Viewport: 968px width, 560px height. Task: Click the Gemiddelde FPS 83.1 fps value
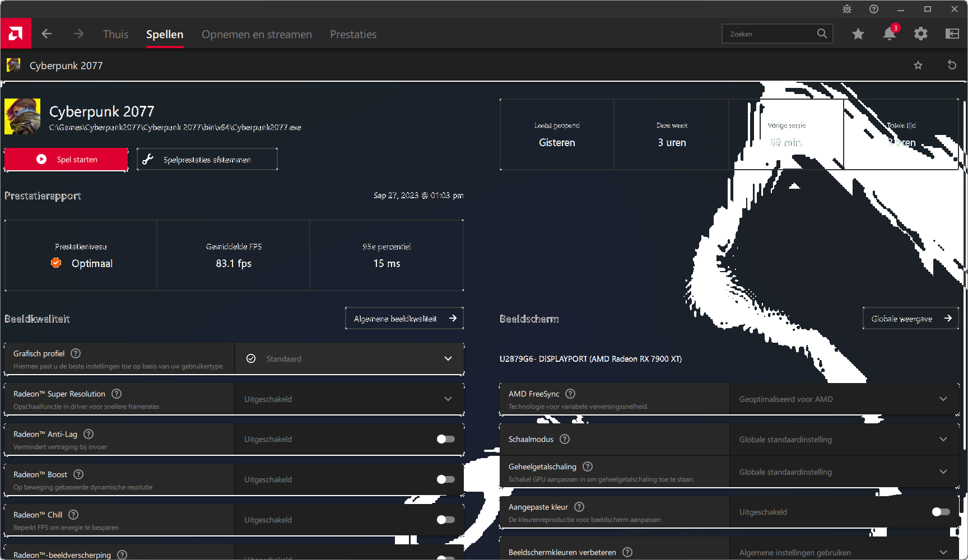(x=234, y=263)
